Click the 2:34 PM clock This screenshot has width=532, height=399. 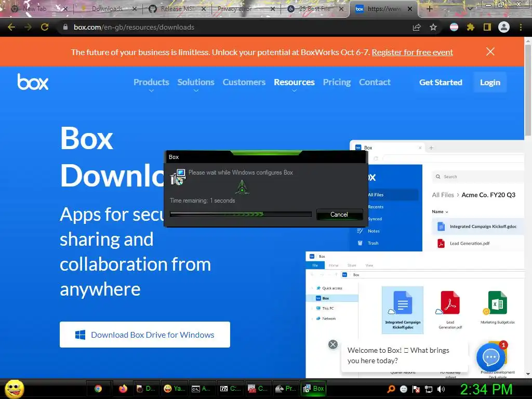(486, 389)
